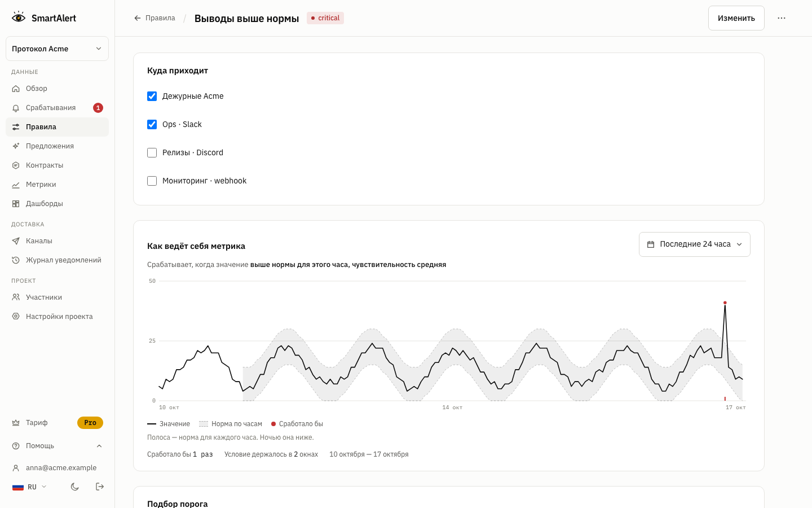Click the Pro plan badge
Screen dimensions: 812x508
click(90, 423)
